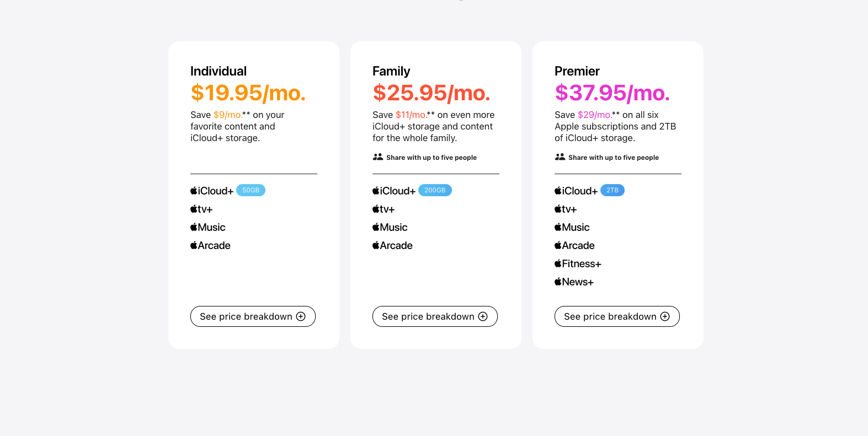Select the Fitness+ icon in the Premier card
Viewport: 868px width, 436px height.
558,263
